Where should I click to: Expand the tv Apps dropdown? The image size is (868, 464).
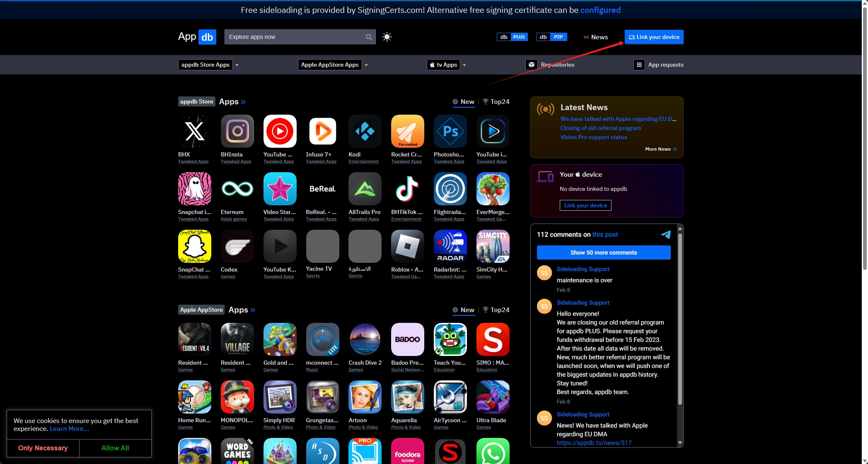pos(464,65)
